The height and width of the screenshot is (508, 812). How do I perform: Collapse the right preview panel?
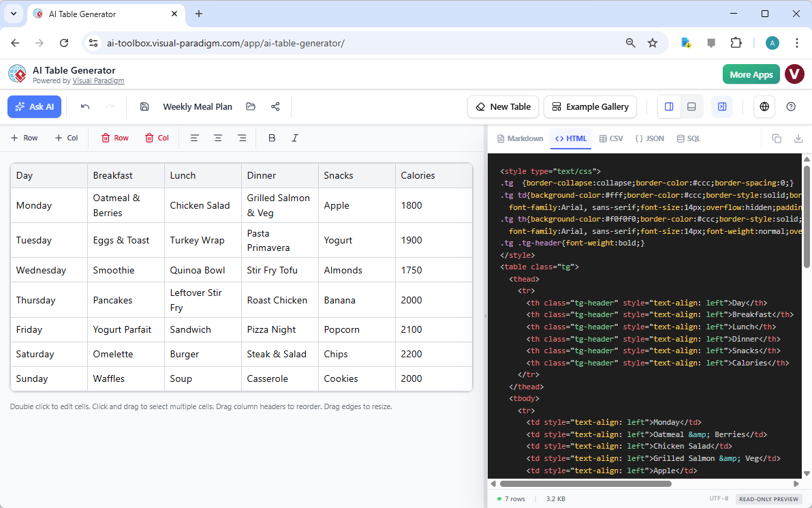coord(721,106)
